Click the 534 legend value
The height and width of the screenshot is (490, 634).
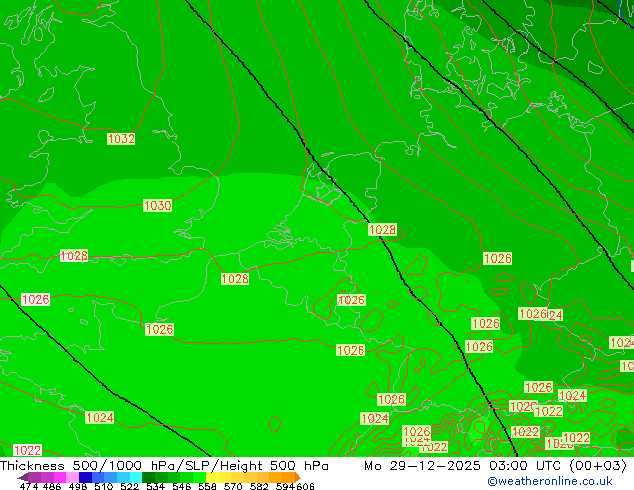pyautogui.click(x=155, y=486)
